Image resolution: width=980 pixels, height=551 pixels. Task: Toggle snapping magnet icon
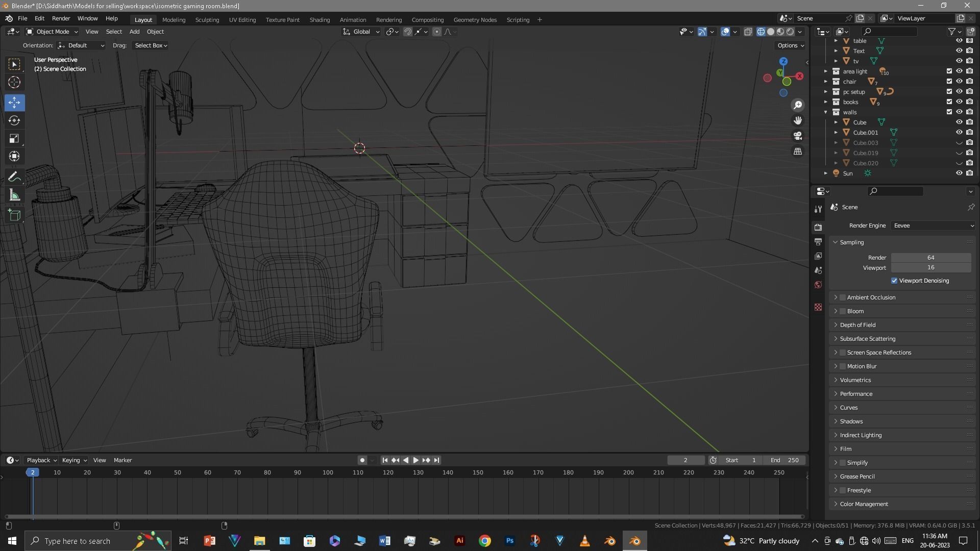407,32
